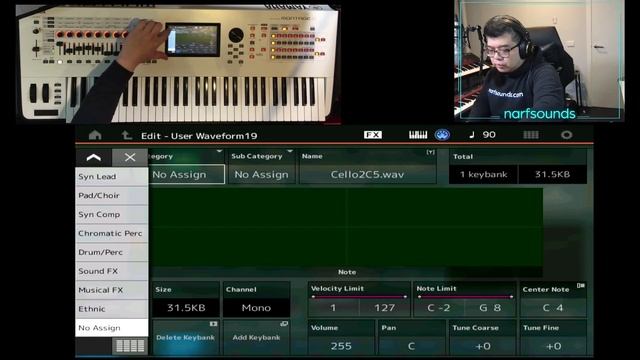
Task: Click the green waveform display area
Action: (x=346, y=227)
